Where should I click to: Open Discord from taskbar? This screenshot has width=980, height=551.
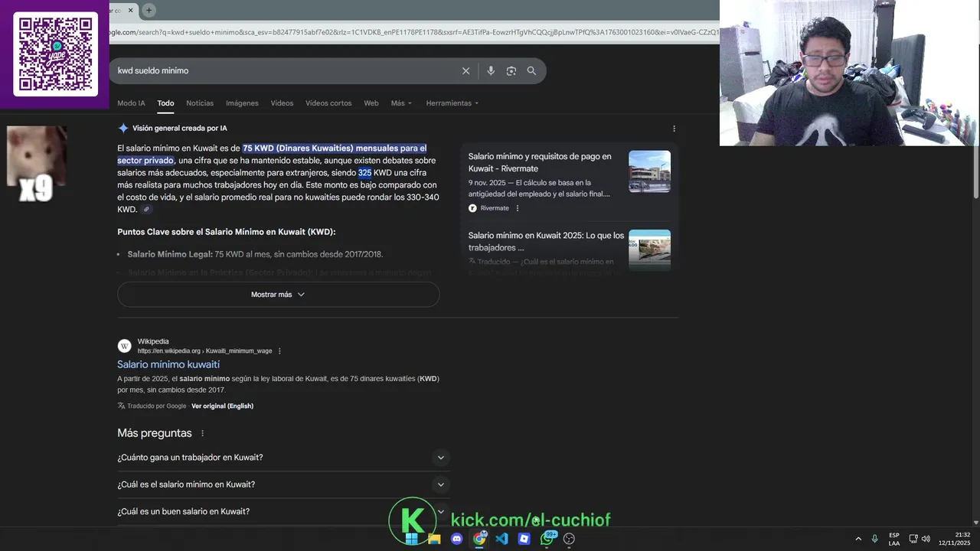457,539
